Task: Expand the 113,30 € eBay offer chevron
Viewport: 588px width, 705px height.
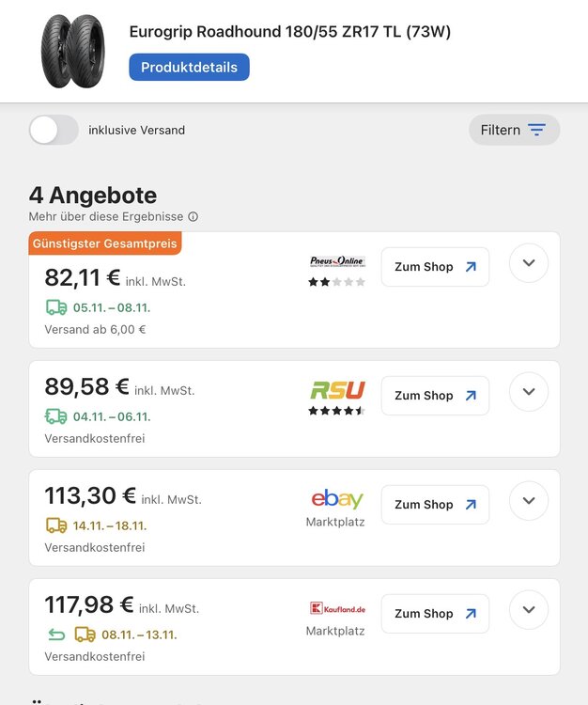Action: click(529, 500)
